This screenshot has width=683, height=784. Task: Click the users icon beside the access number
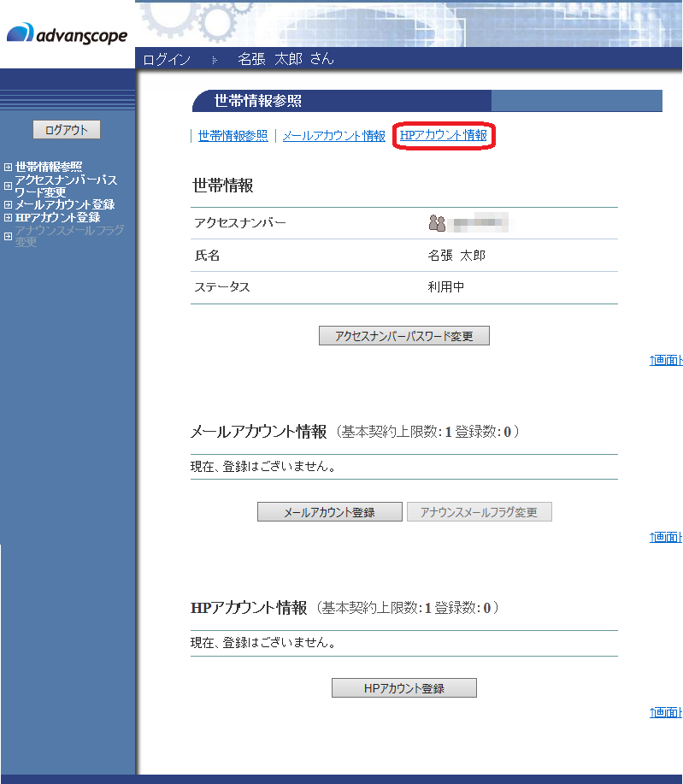pos(437,223)
